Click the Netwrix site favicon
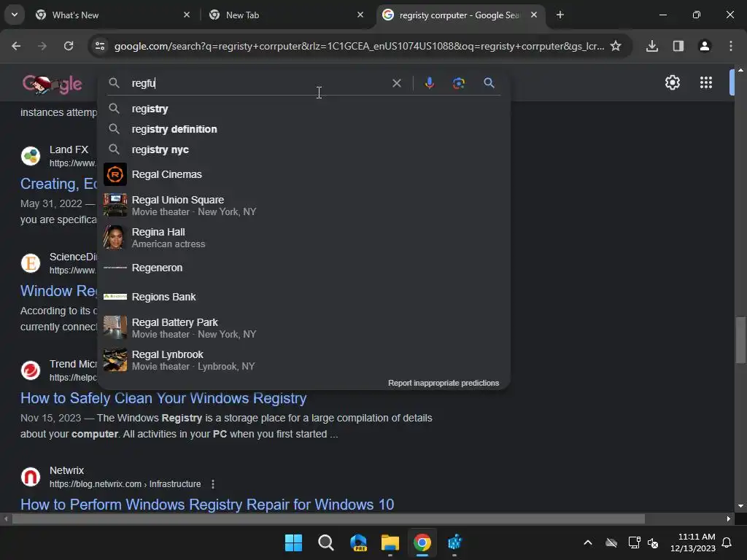747x560 pixels. point(31,477)
